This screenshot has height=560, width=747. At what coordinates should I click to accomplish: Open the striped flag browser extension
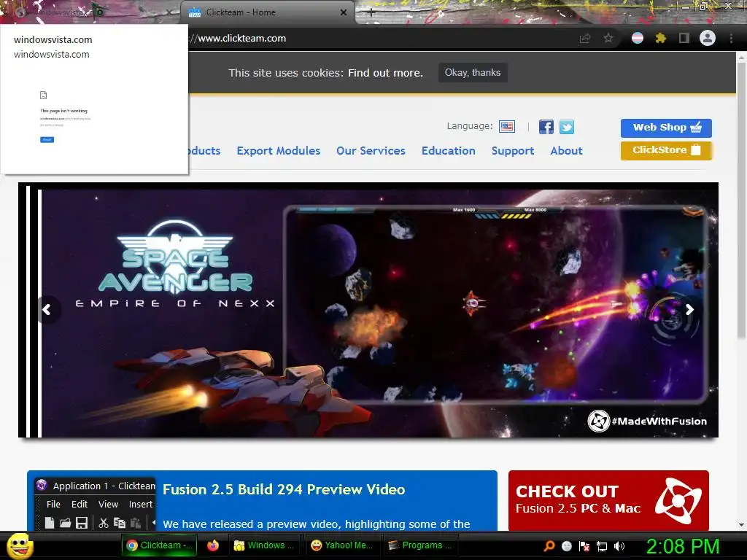pyautogui.click(x=638, y=38)
